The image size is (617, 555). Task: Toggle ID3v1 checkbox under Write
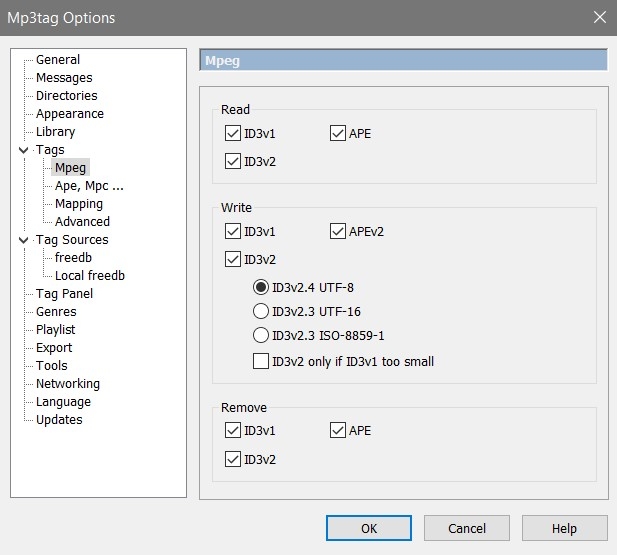coord(233,231)
